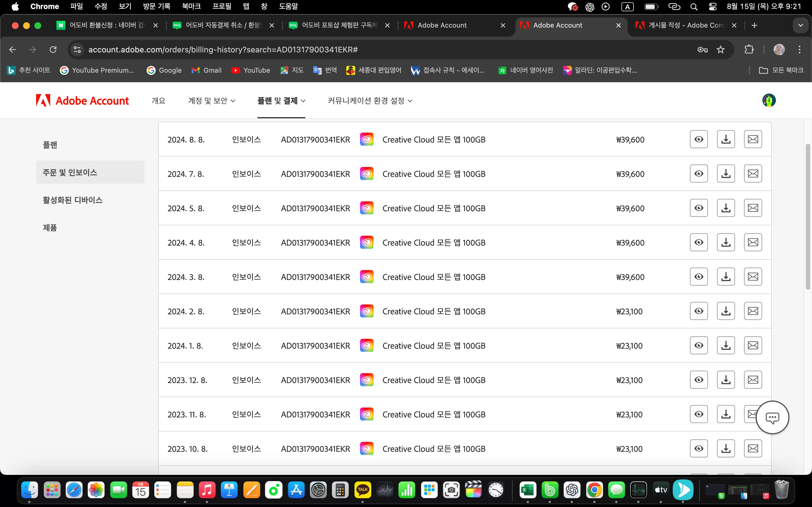Select 활성화된 디바이스 in the sidebar
This screenshot has width=812, height=507.
click(x=72, y=200)
